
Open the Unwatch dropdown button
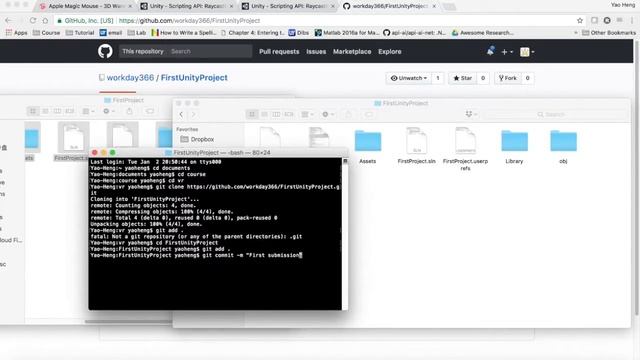(x=409, y=78)
